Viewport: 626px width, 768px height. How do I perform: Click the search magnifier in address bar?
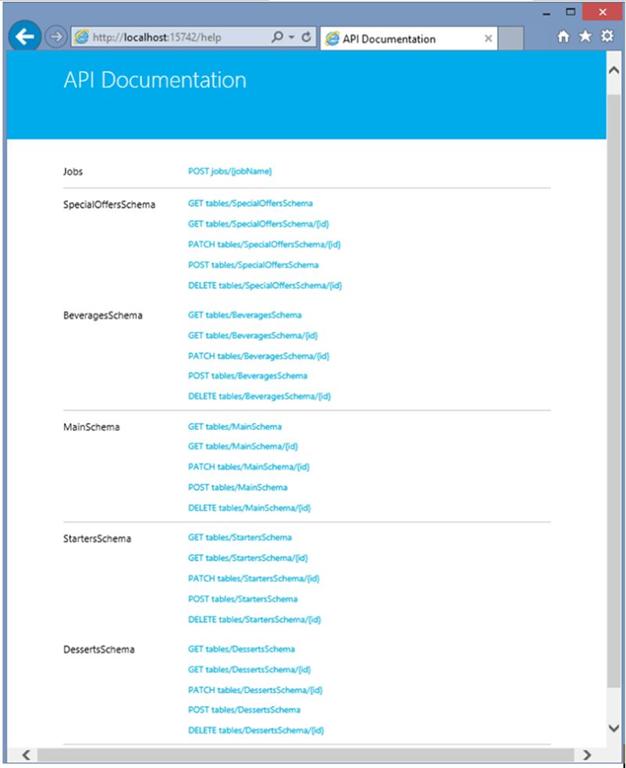point(277,37)
